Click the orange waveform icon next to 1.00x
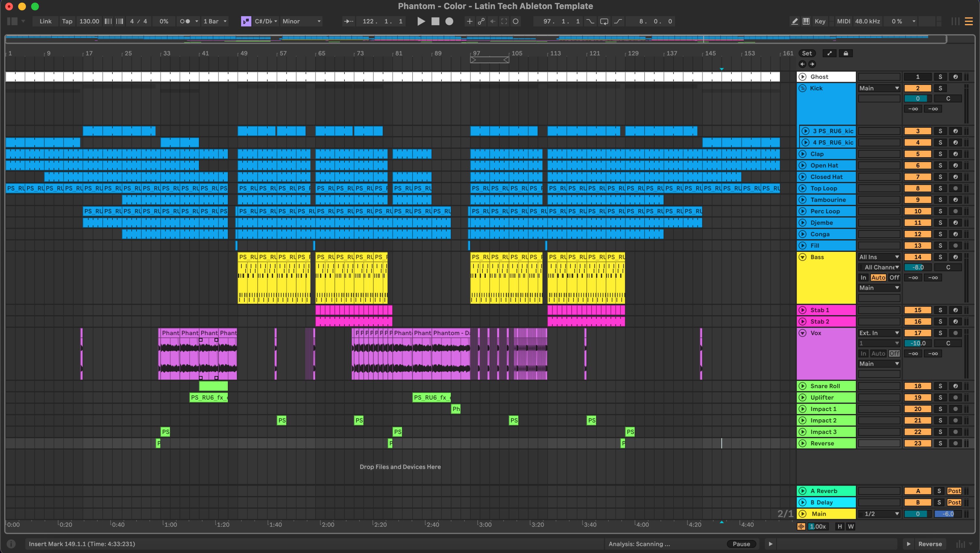Image resolution: width=980 pixels, height=553 pixels. (801, 526)
